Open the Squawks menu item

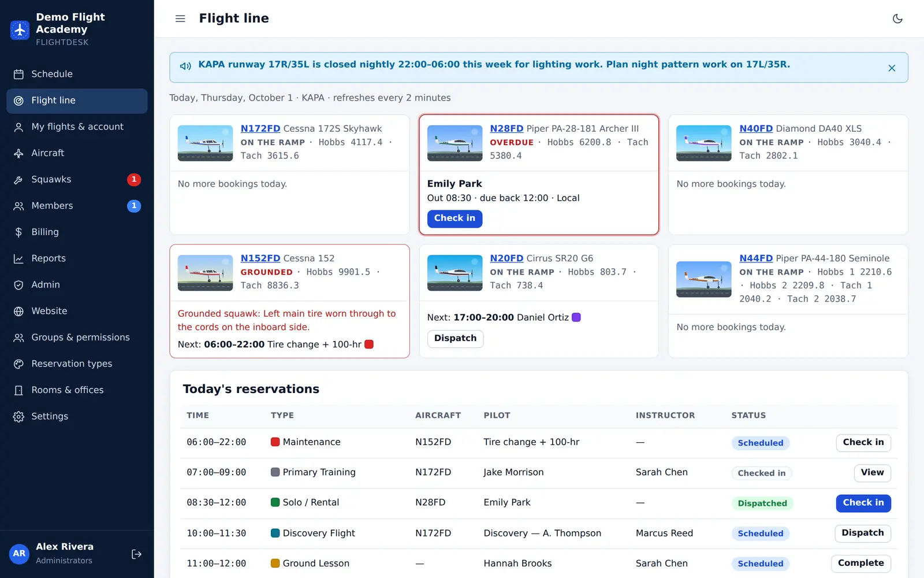click(77, 180)
